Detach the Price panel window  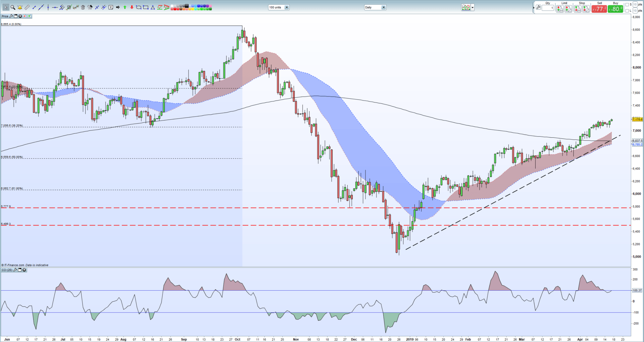pos(15,16)
